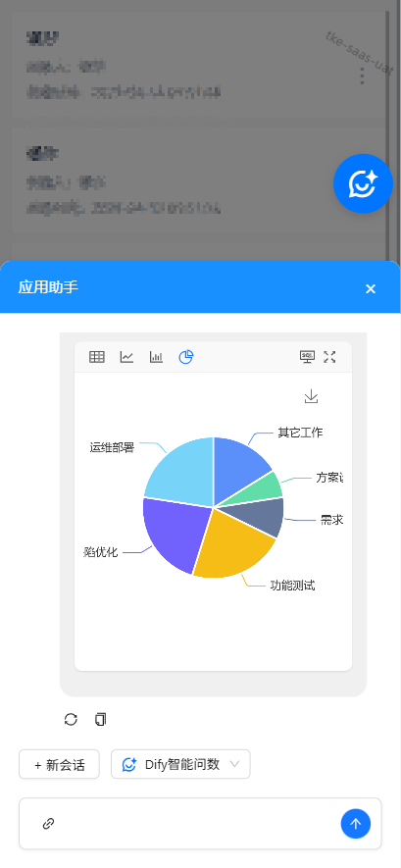Select the line chart icon
This screenshot has width=401, height=868.
point(126,357)
